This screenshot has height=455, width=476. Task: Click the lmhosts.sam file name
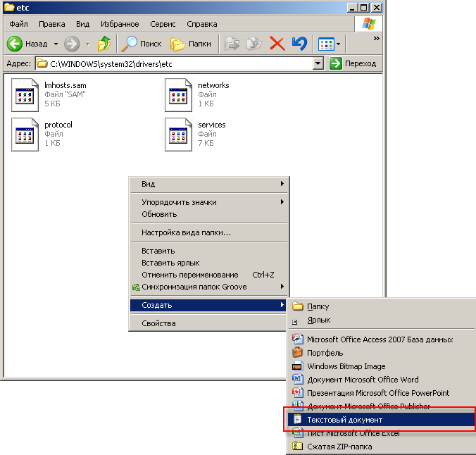(65, 85)
